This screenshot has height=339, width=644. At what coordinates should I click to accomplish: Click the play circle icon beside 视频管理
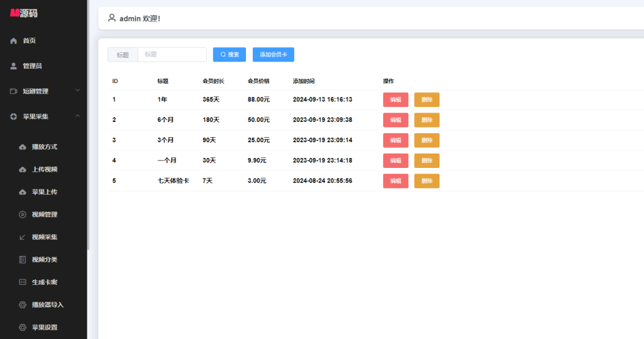[23, 214]
